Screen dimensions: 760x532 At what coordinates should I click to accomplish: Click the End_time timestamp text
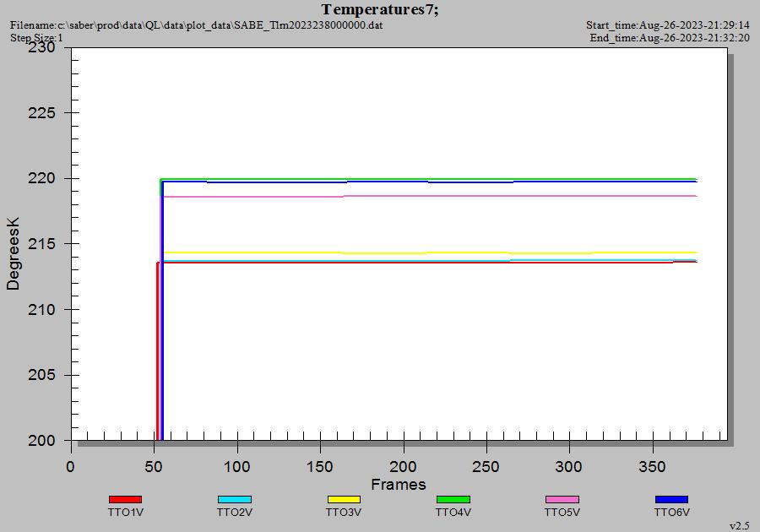670,38
